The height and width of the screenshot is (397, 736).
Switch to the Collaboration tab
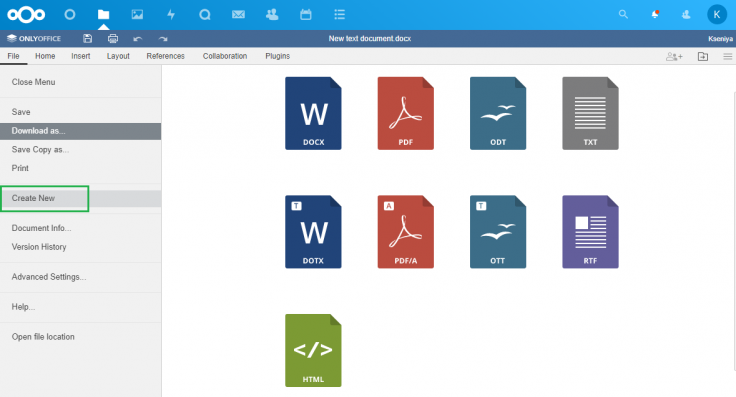[x=225, y=56]
